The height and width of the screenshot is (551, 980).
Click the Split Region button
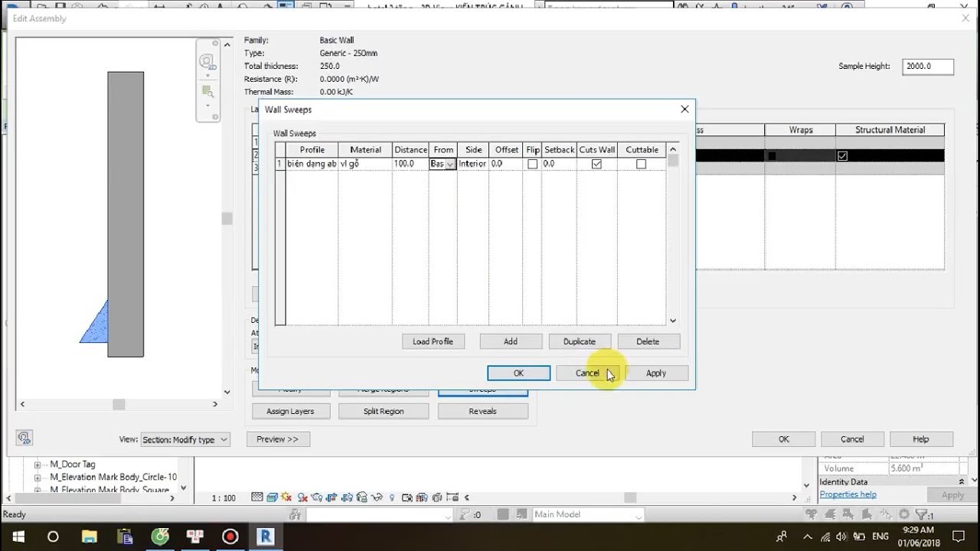[384, 411]
